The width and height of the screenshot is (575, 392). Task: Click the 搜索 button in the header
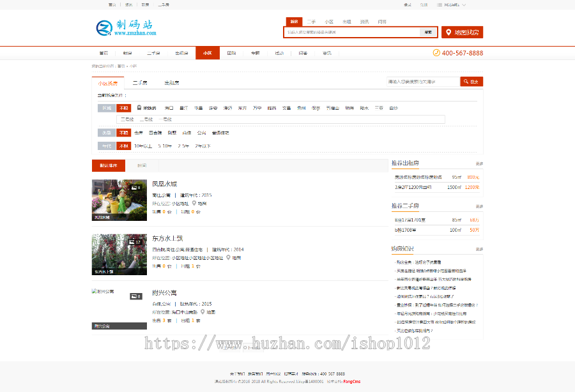pyautogui.click(x=427, y=32)
